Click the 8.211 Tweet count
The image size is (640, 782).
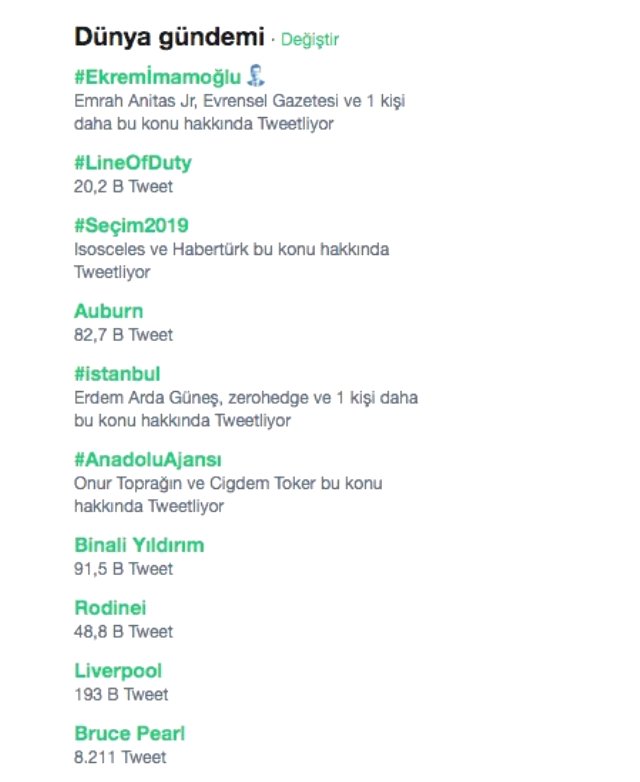coord(120,757)
